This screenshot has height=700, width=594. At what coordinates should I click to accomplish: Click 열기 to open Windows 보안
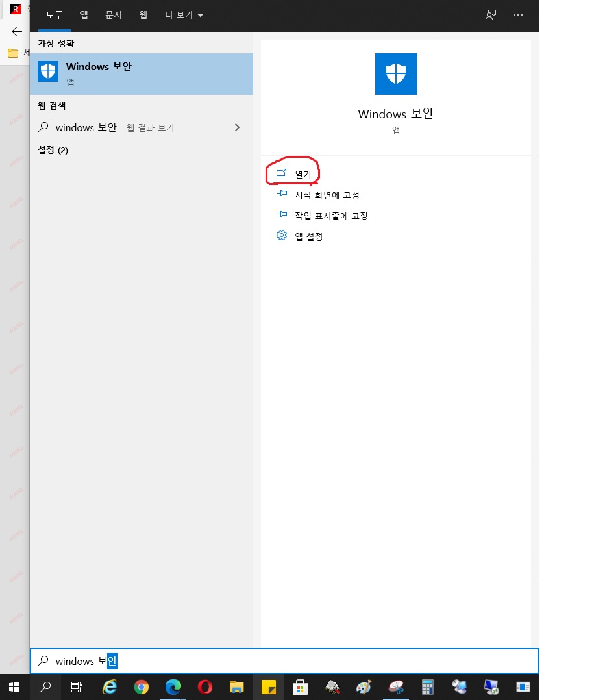point(303,173)
